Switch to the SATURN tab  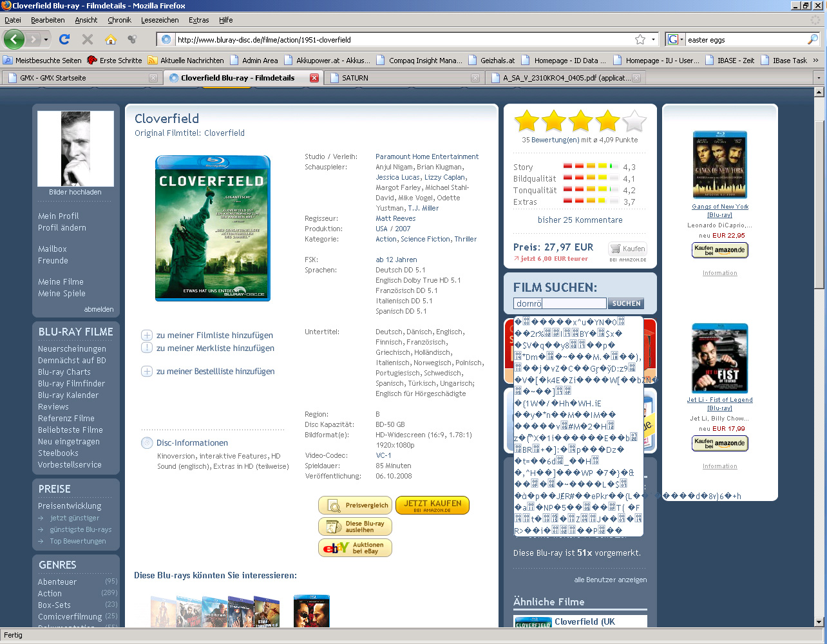tap(355, 78)
